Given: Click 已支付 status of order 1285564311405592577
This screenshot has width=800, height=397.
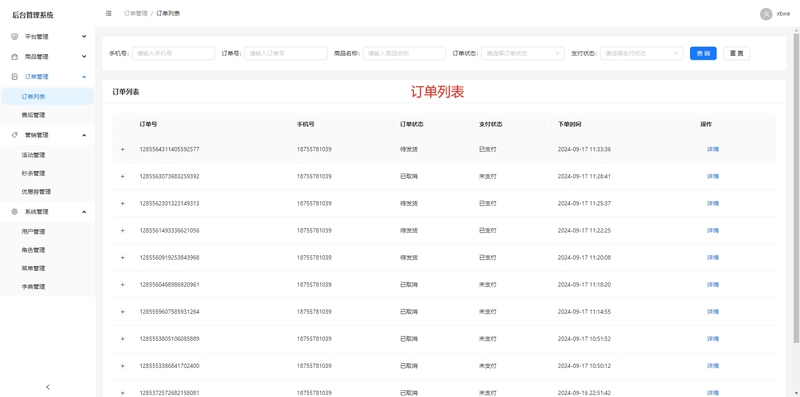Looking at the screenshot, I should pos(488,150).
